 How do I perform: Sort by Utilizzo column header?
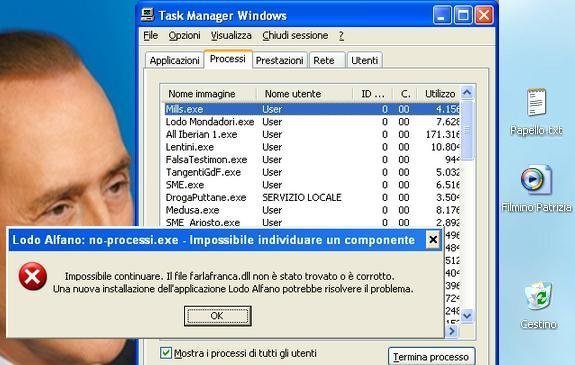tap(439, 94)
